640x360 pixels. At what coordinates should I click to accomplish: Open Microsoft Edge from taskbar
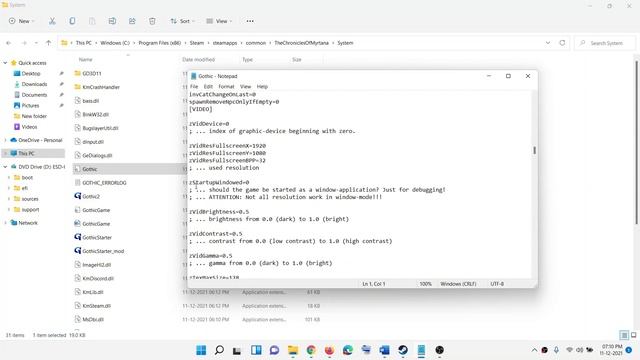click(x=348, y=350)
